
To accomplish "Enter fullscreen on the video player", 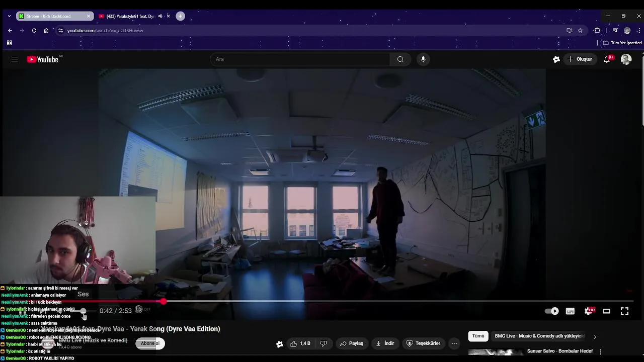I will coord(624,311).
